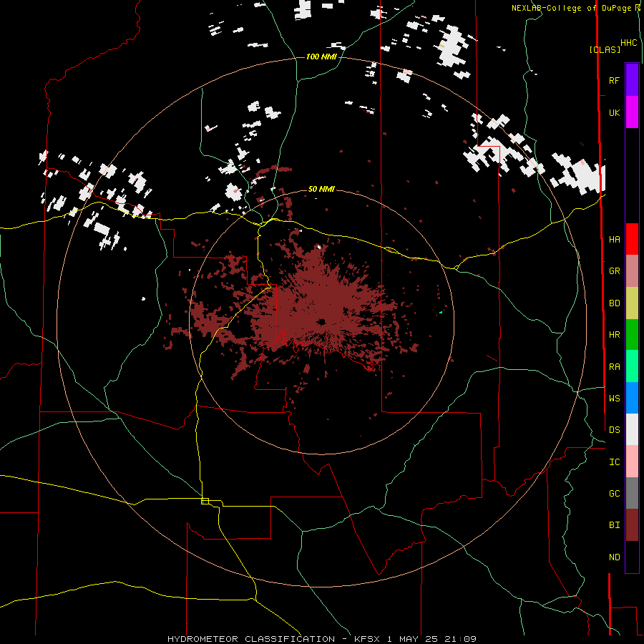
Task: Click the 'WS' legend label text
Action: point(614,398)
